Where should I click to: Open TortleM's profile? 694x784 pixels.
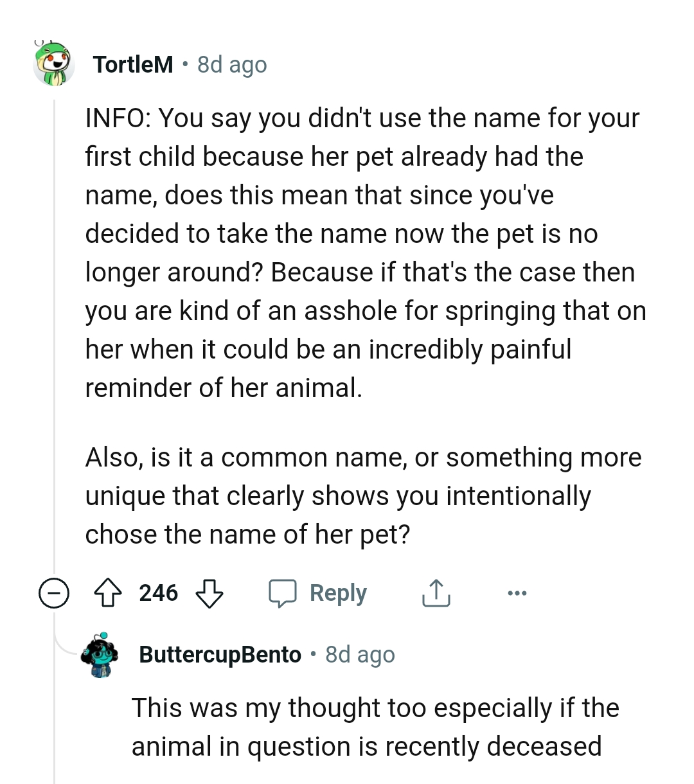click(132, 64)
